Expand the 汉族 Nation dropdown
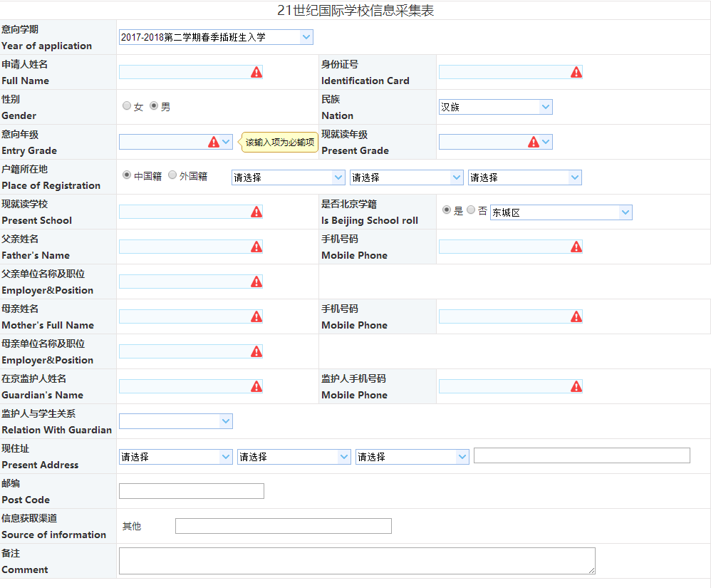 coord(495,107)
